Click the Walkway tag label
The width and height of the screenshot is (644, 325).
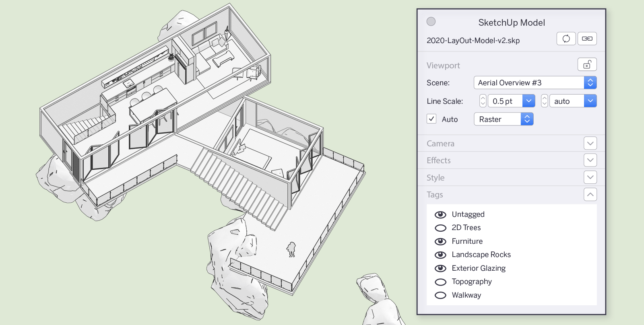[x=466, y=295]
